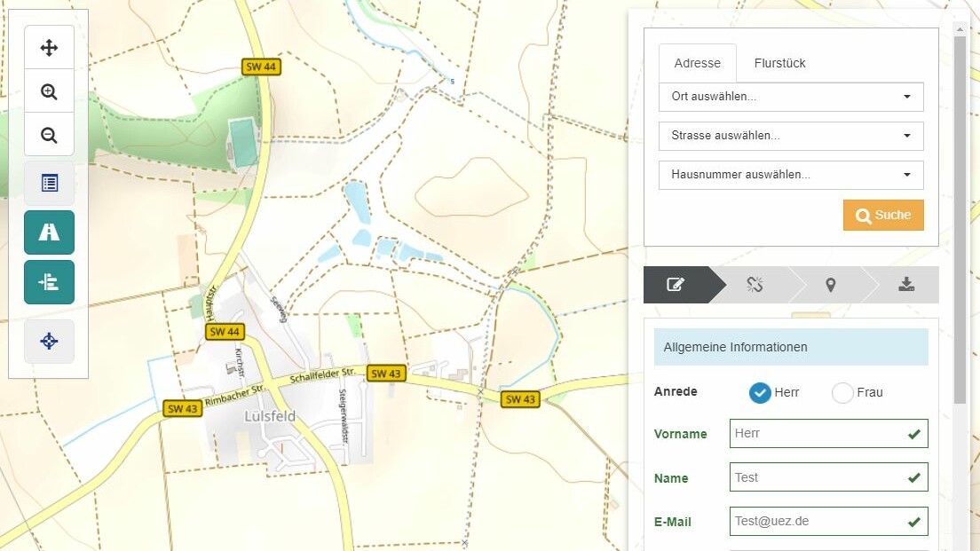Click the zoom in magnifier tool
This screenshot has height=551, width=980.
point(49,91)
